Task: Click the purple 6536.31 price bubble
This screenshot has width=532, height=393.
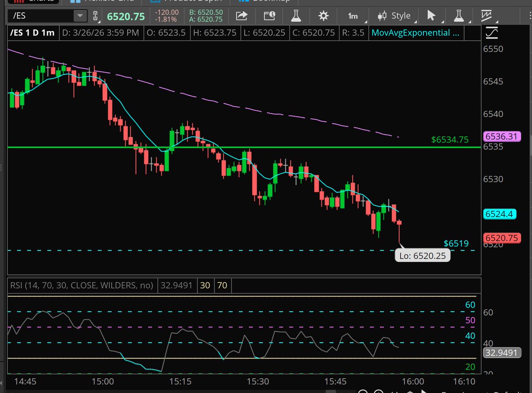Action: 501,136
